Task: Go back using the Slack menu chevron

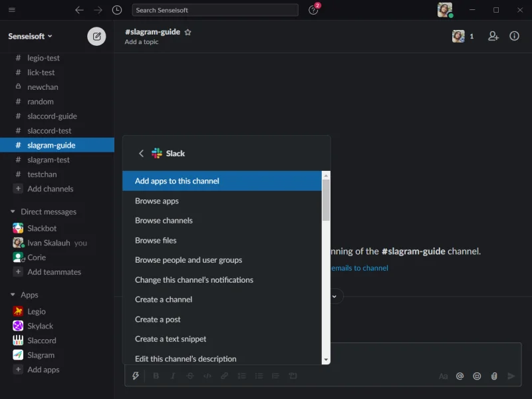Action: (142, 154)
